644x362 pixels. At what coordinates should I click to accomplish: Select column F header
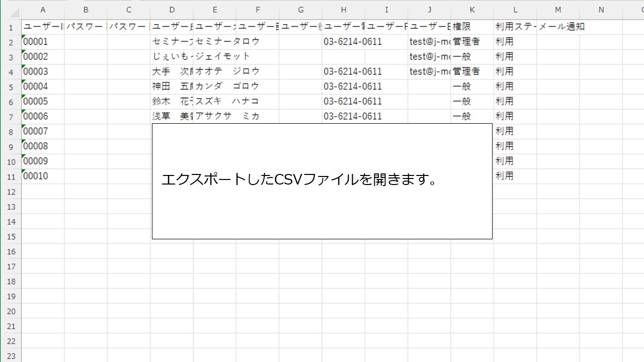(258, 10)
